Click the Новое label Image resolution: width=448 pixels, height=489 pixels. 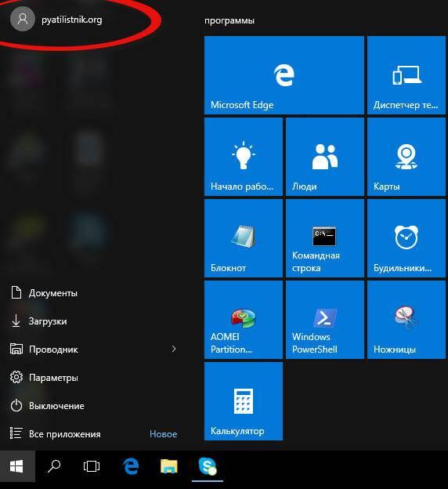(164, 434)
